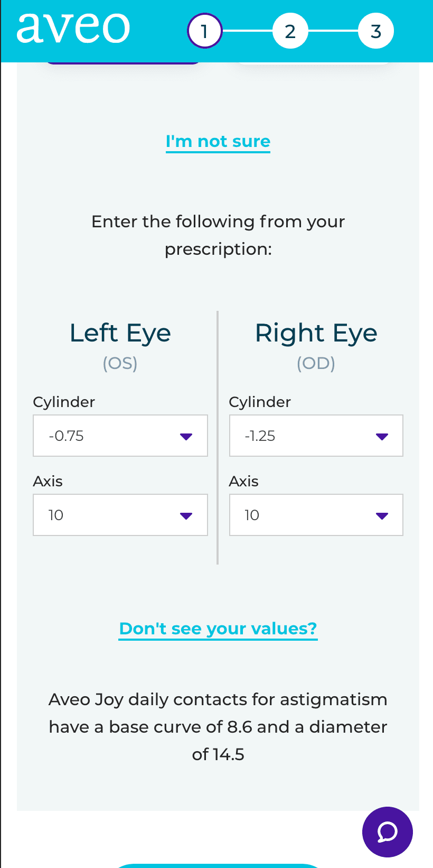Click Left Eye Cylinder dropdown arrow
433x868 pixels.
click(x=186, y=437)
